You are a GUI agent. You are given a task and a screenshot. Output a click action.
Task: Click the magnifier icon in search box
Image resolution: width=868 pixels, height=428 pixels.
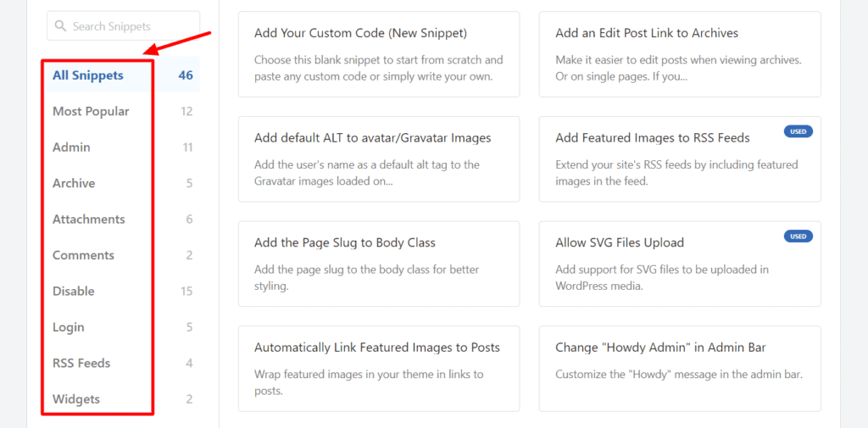[60, 26]
